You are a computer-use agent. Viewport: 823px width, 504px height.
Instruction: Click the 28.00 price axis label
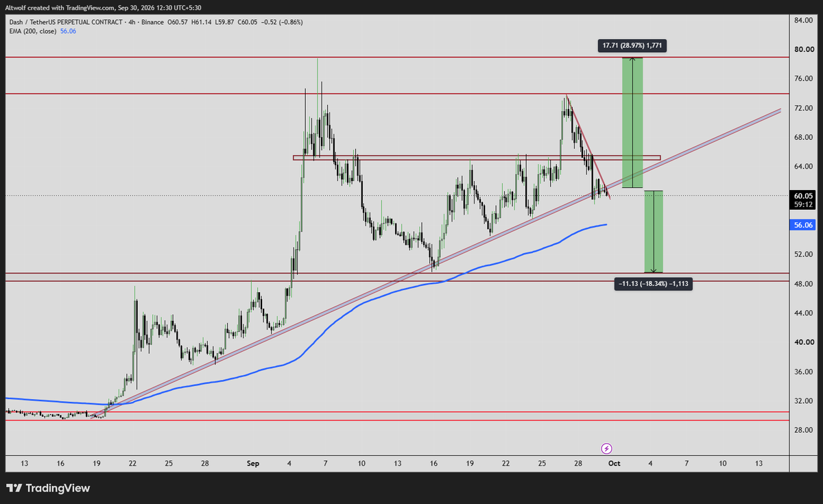pos(803,430)
